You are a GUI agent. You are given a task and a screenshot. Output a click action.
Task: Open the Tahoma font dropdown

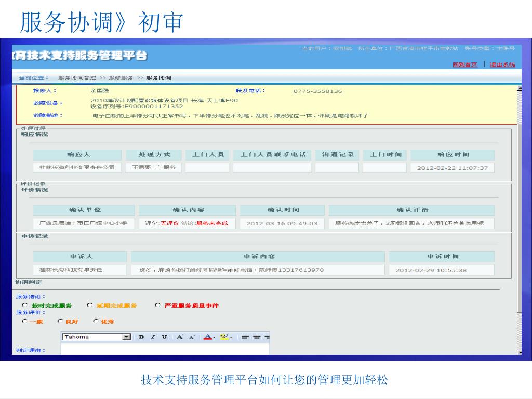pyautogui.click(x=127, y=337)
